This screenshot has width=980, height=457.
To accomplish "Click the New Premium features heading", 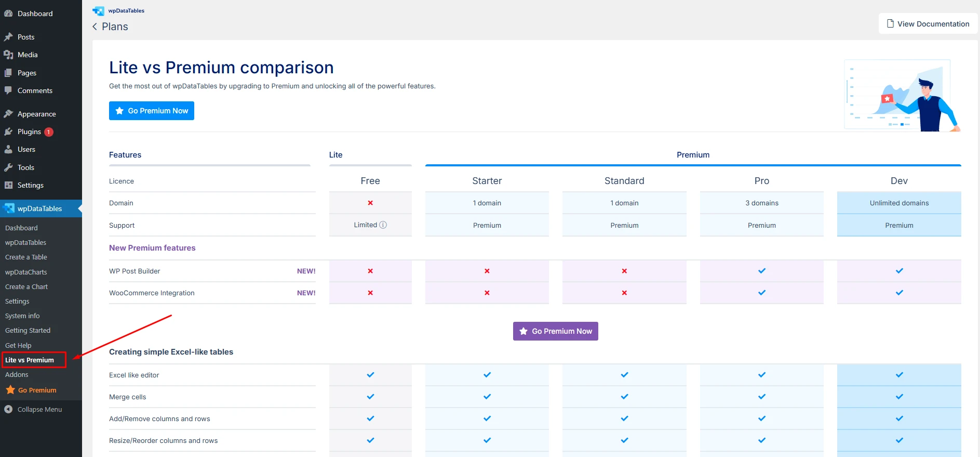I will pyautogui.click(x=152, y=248).
